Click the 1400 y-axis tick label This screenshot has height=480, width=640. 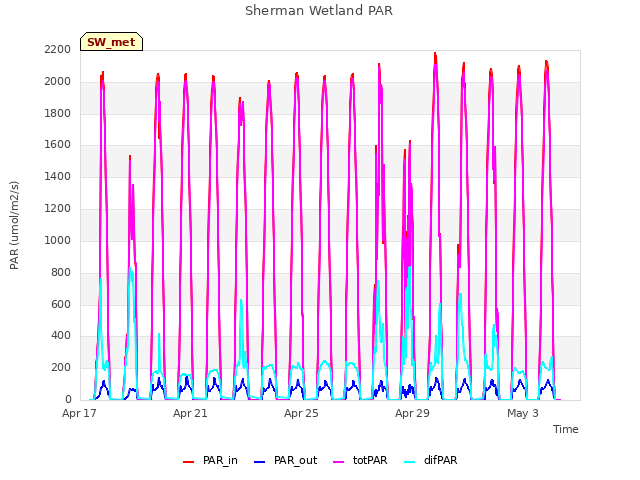[58, 177]
